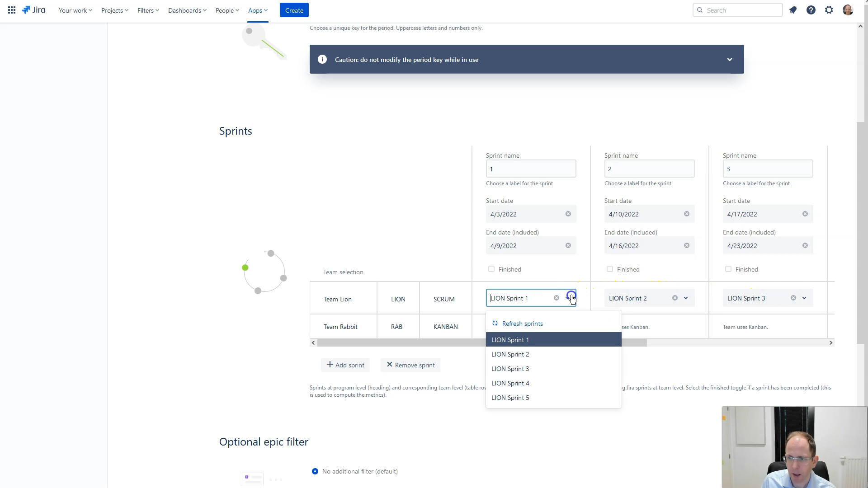Choose LION Sprint 4 from the list
Screen dimensions: 868x488
tap(510, 383)
